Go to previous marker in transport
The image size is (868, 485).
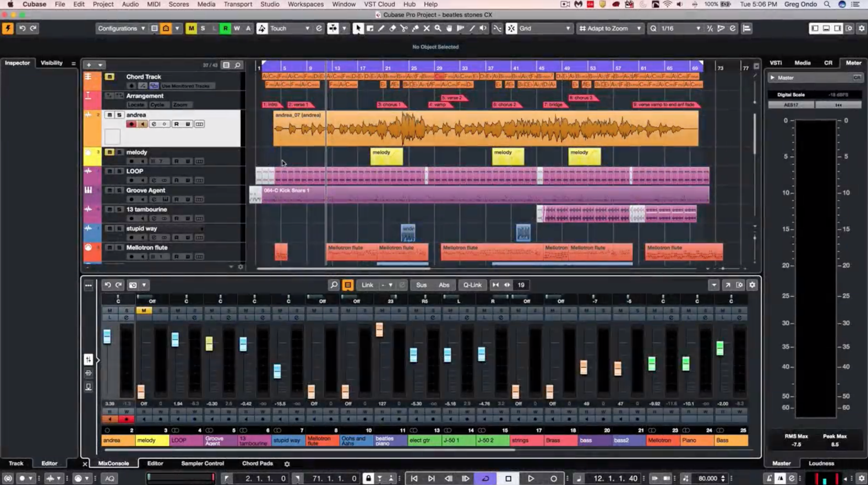[x=414, y=478]
